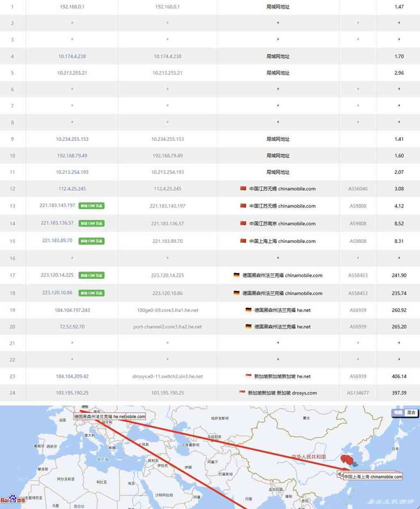Click Singapore flag in 103.195.190.25 row

point(242,393)
